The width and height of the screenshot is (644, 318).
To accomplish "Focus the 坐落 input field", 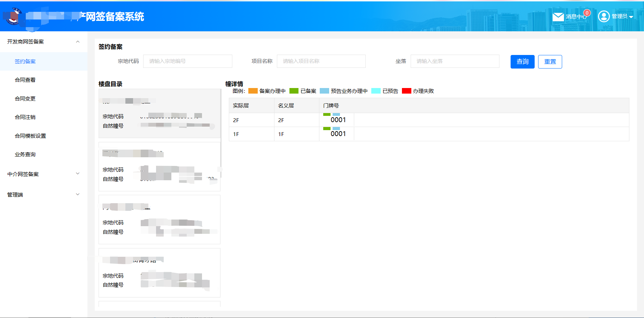I will click(x=455, y=61).
